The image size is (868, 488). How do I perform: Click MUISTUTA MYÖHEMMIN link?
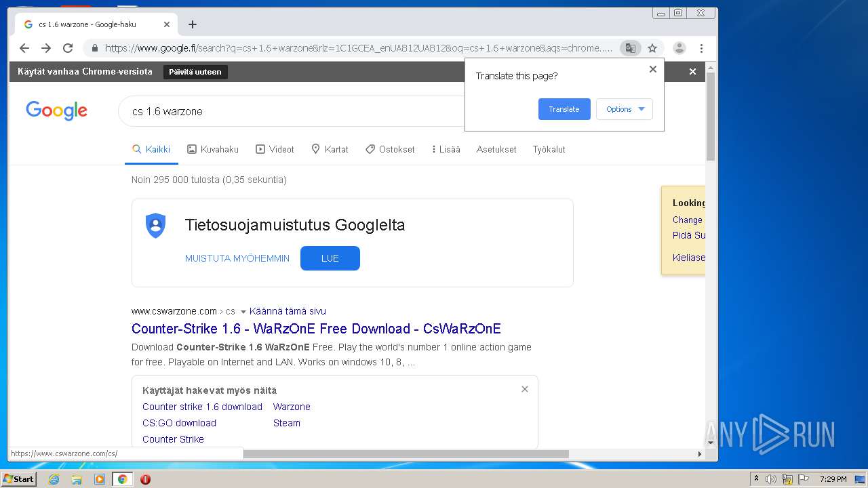click(x=237, y=258)
